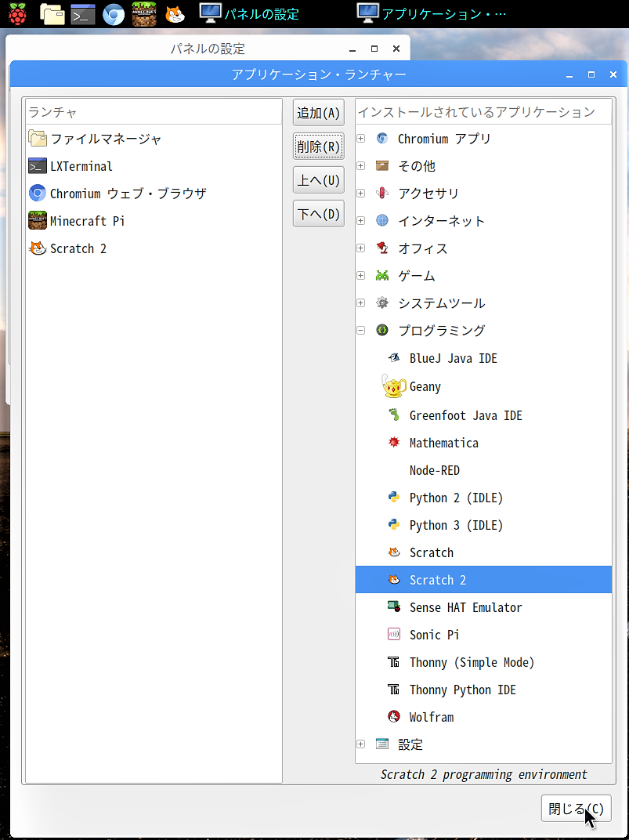Click インストールされているアプリケーション column header

click(x=483, y=112)
